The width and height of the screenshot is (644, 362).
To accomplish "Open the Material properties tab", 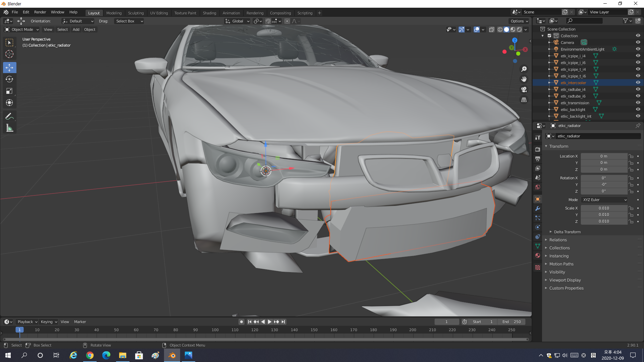I will click(538, 255).
